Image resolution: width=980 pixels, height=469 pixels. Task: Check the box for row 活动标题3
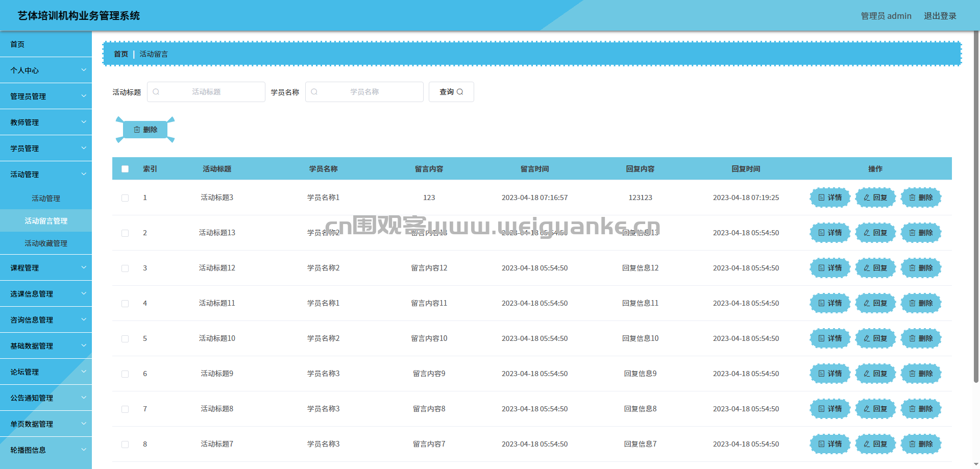tap(125, 198)
